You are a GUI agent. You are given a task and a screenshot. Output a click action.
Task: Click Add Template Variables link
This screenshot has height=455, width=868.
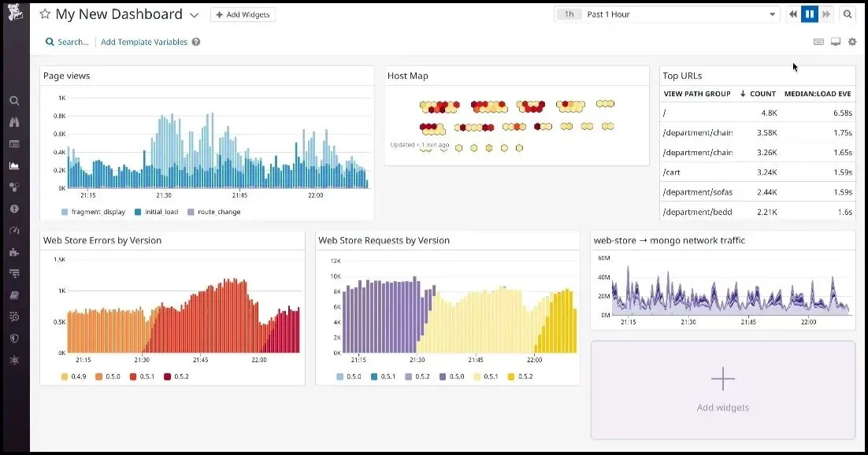tap(144, 42)
